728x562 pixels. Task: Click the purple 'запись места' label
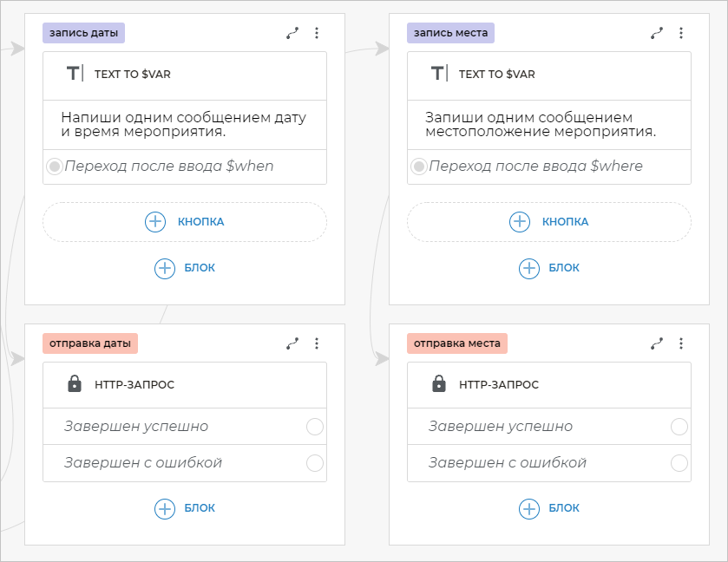[x=451, y=33]
